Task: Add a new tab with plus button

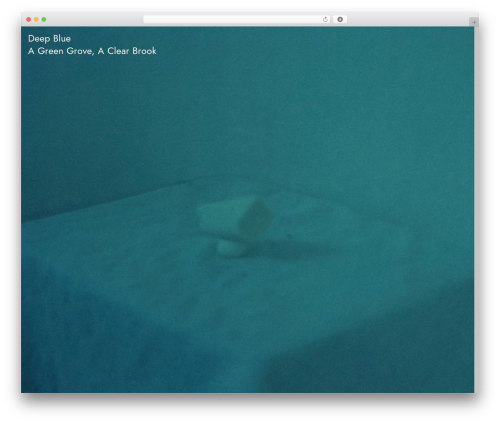Action: pos(474,22)
